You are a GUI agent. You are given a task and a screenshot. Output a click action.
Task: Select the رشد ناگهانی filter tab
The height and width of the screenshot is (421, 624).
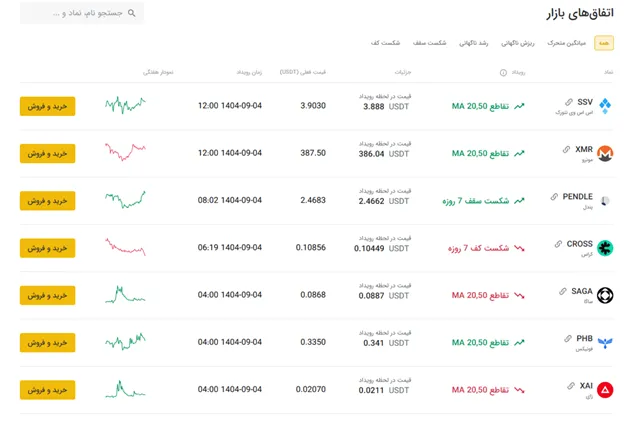click(x=474, y=43)
